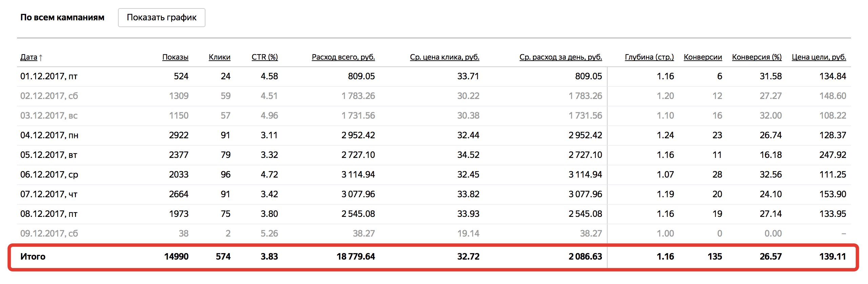Click the По всем кампаниям heading

[62, 17]
